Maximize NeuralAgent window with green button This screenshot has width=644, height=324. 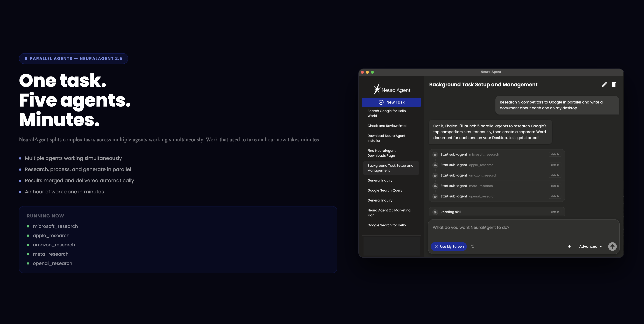pyautogui.click(x=372, y=72)
